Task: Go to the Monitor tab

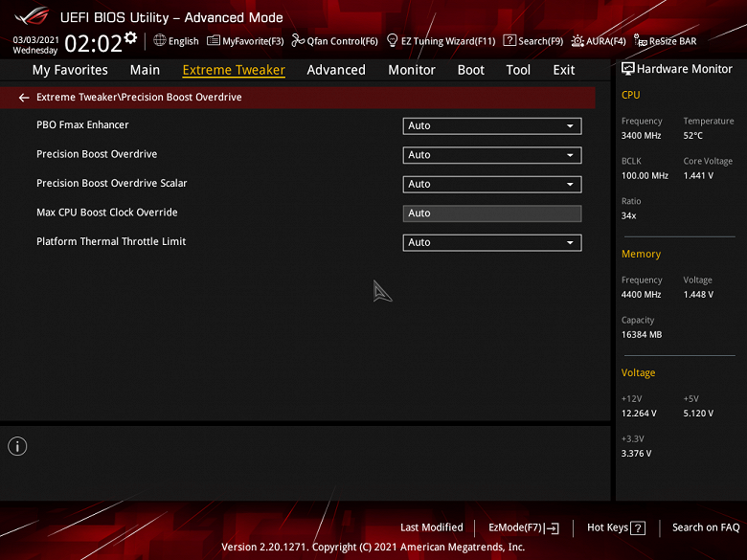Action: coord(412,70)
